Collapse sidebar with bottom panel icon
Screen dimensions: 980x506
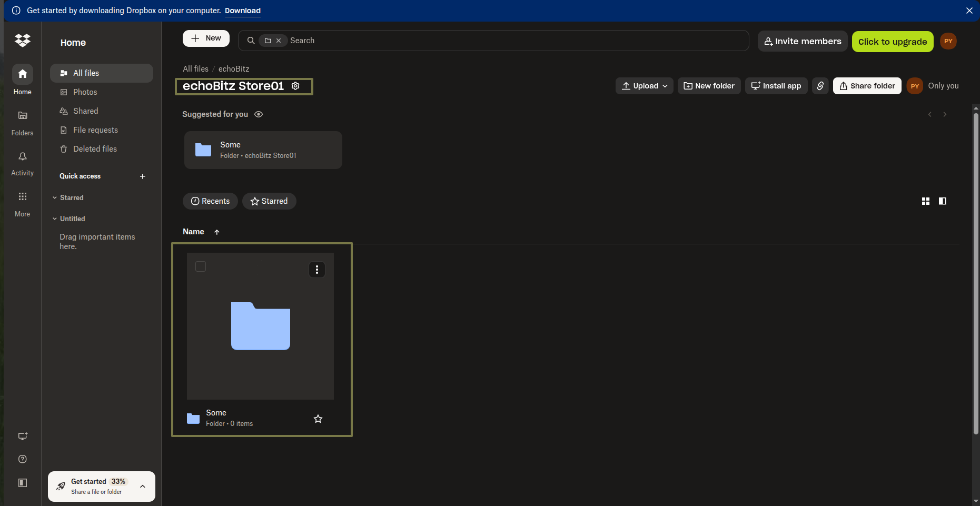coord(23,483)
